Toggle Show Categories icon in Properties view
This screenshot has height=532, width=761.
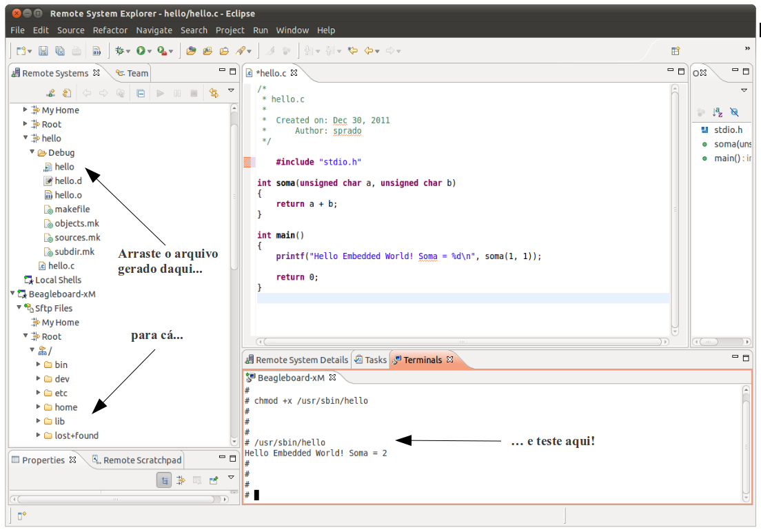[x=164, y=480]
